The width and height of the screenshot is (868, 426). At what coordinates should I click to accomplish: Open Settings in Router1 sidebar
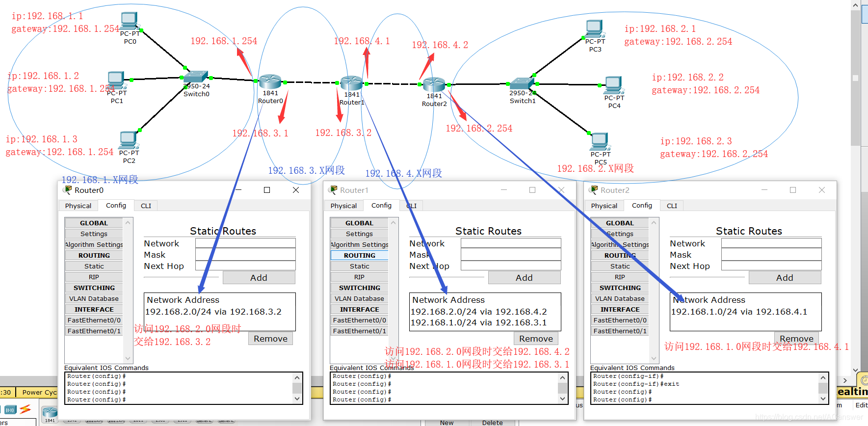359,234
